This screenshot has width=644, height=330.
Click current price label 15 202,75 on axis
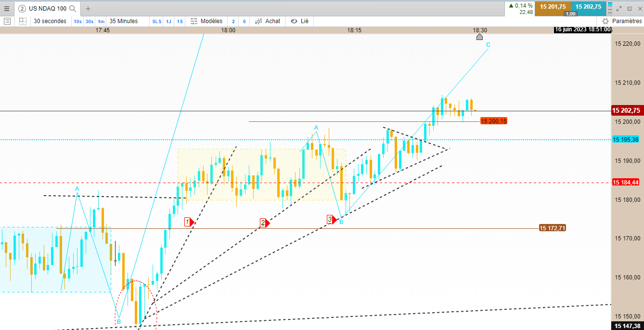pos(626,110)
